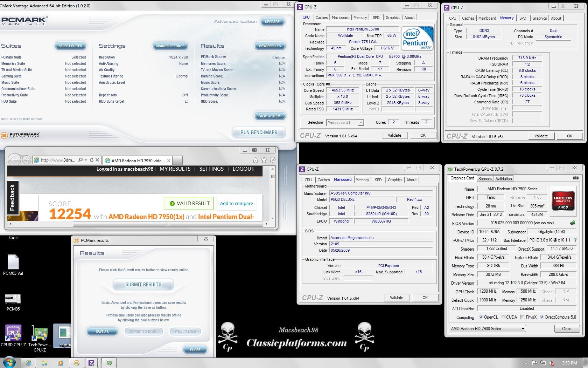Switch to the Validation tab in GPU-Z
Image resolution: width=588 pixels, height=368 pixels.
point(504,179)
